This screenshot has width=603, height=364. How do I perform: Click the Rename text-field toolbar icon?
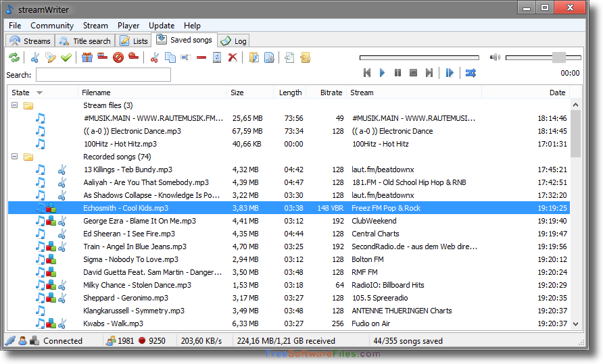(x=186, y=57)
